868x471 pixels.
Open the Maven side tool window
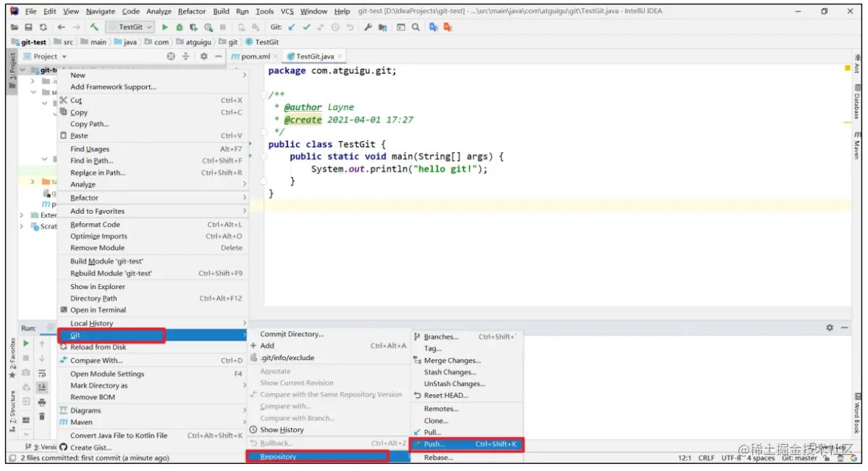pyautogui.click(x=857, y=145)
